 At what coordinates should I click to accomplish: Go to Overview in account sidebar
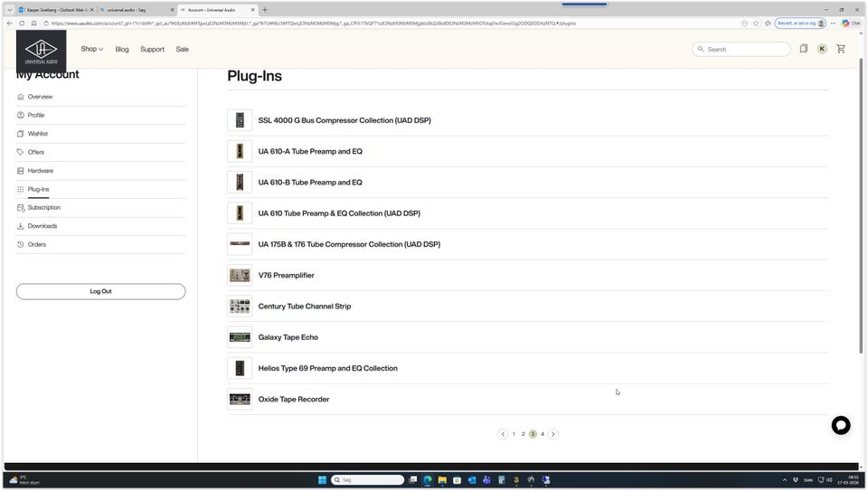[x=40, y=97]
